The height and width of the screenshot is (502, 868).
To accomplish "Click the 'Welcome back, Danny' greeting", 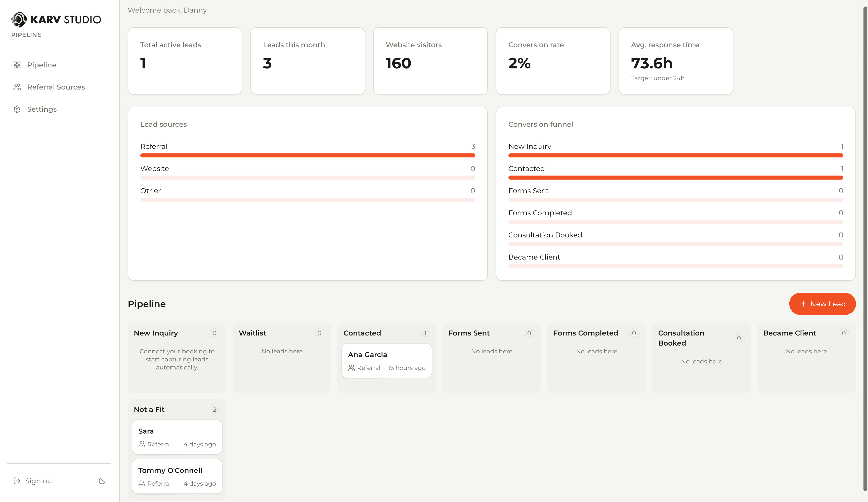I will (167, 10).
